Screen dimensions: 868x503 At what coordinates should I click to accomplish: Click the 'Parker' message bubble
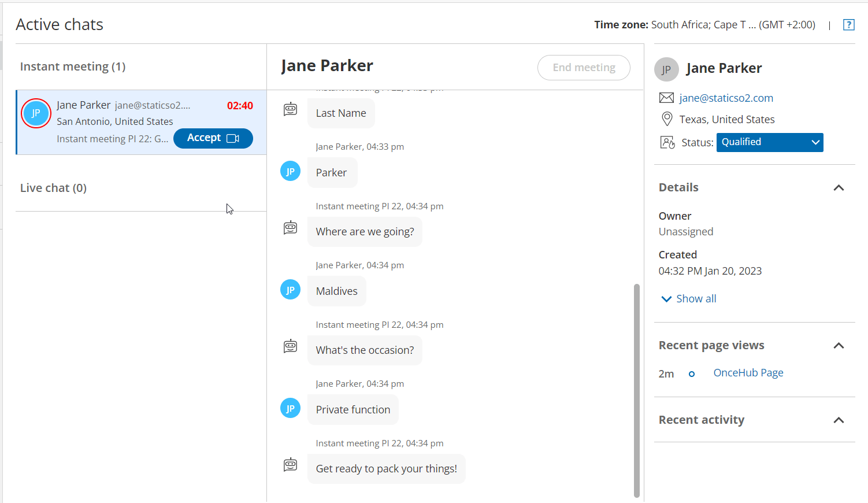(x=332, y=172)
